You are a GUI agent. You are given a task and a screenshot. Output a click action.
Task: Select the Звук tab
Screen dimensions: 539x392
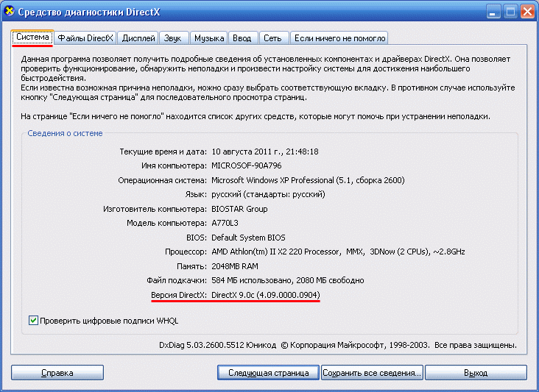(x=172, y=38)
